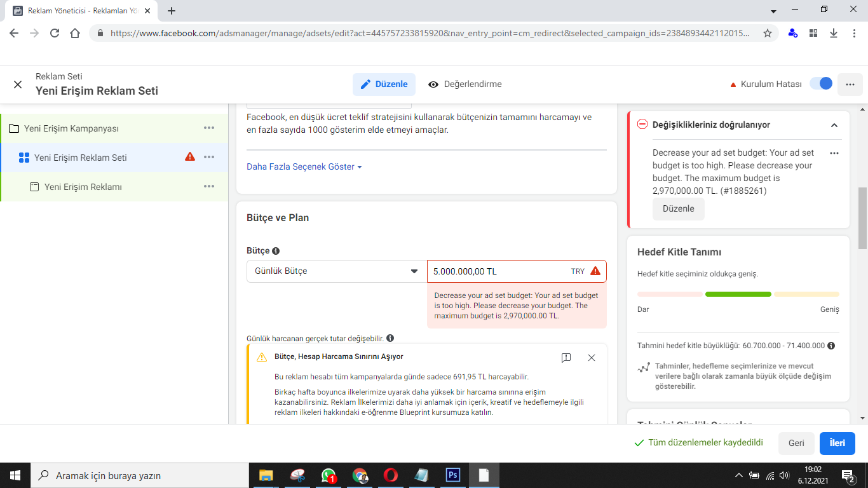Collapse the Değişiklikleriniz doğrulanıyor panel
The image size is (868, 488).
pyautogui.click(x=834, y=125)
